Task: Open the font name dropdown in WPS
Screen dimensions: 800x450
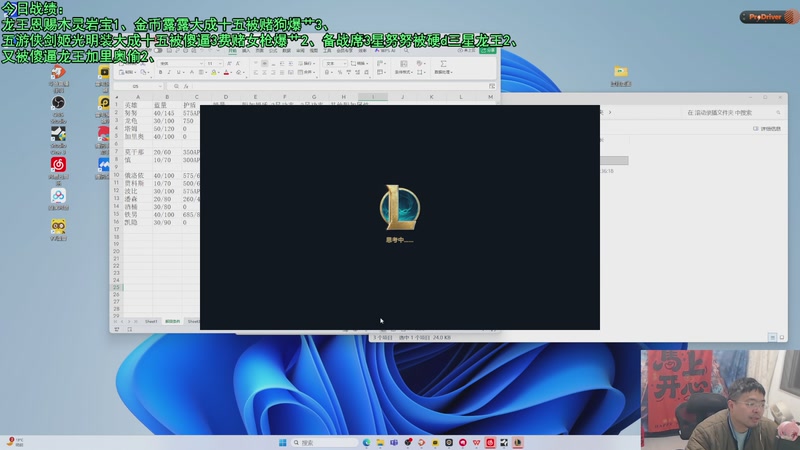Action: [x=201, y=63]
